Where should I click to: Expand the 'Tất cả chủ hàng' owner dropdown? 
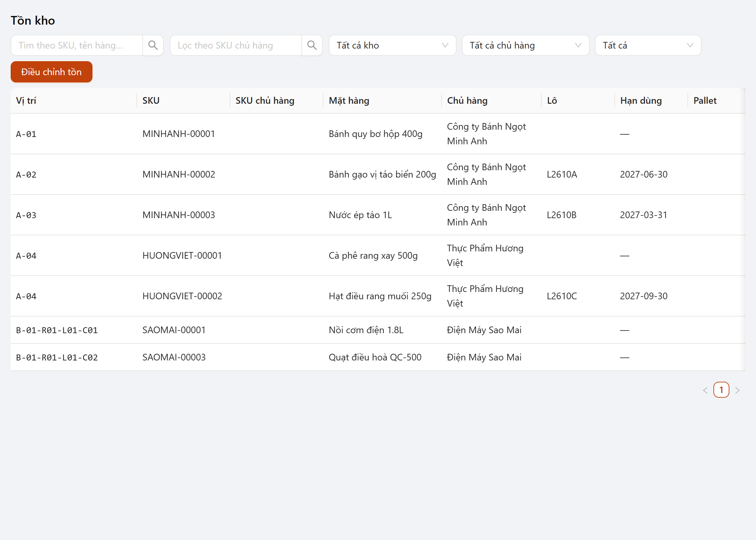[x=525, y=45]
